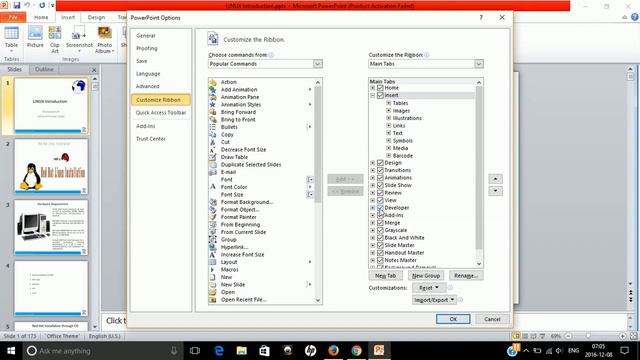Open Google Chrome from taskbar
This screenshot has height=360, width=640.
click(x=356, y=350)
